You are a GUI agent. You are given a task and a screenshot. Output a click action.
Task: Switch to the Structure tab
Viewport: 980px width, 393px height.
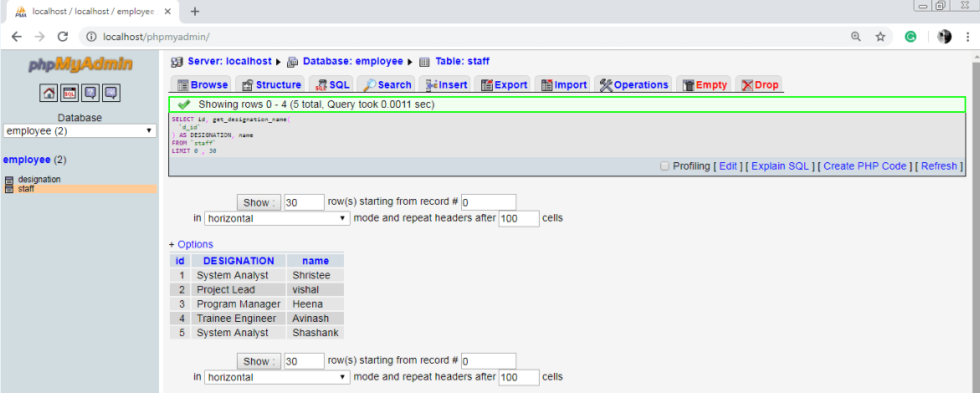tap(272, 85)
